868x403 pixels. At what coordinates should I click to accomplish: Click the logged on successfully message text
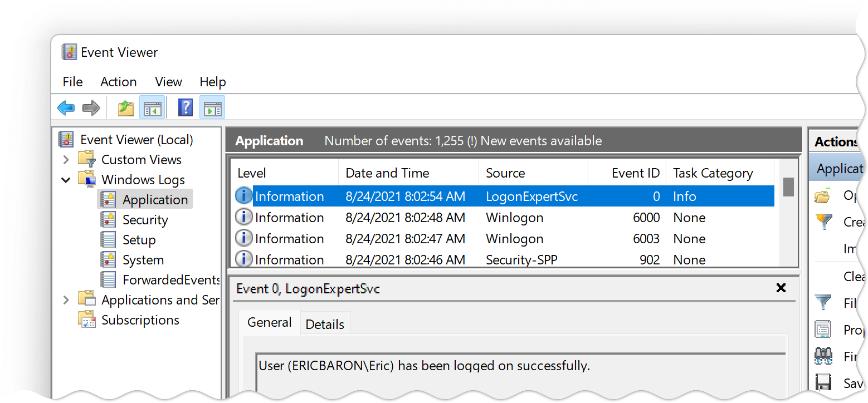click(424, 366)
